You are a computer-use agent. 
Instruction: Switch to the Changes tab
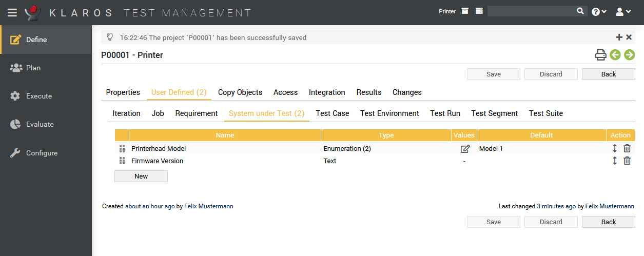[407, 92]
